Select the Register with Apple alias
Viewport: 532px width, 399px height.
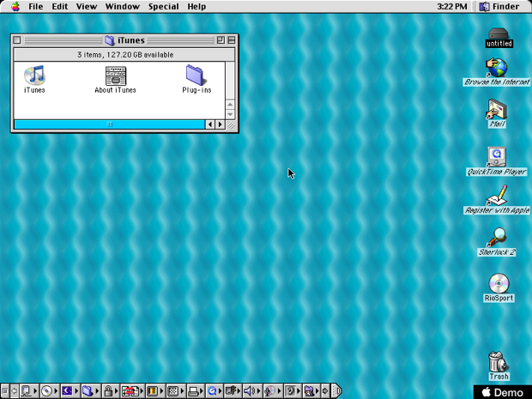(497, 196)
